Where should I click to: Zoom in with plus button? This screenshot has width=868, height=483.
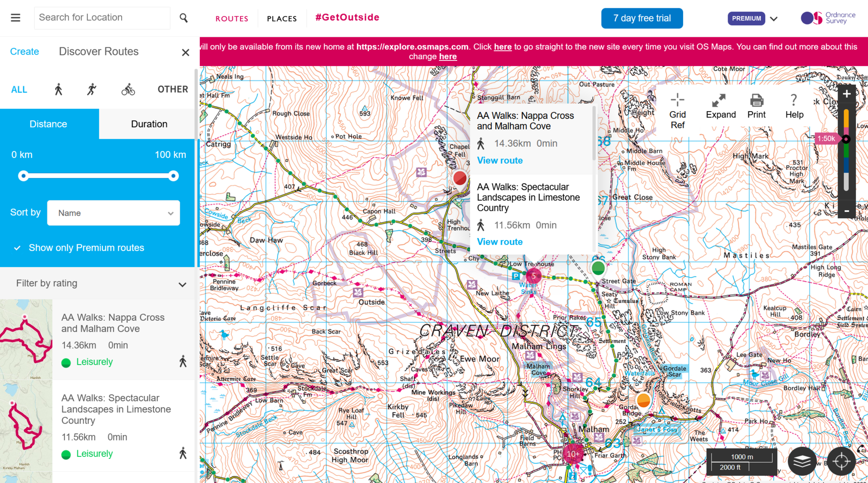846,94
